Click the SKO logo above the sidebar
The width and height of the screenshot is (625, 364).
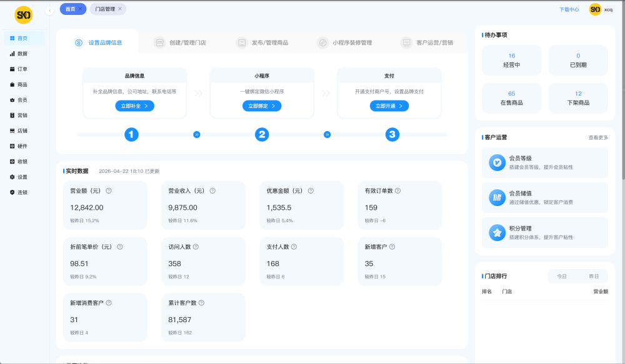(24, 15)
